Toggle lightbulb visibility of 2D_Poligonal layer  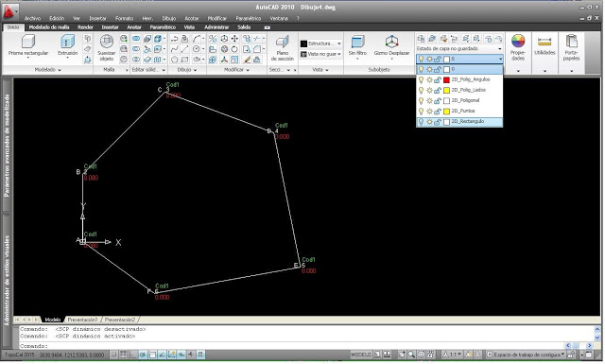[x=421, y=100]
